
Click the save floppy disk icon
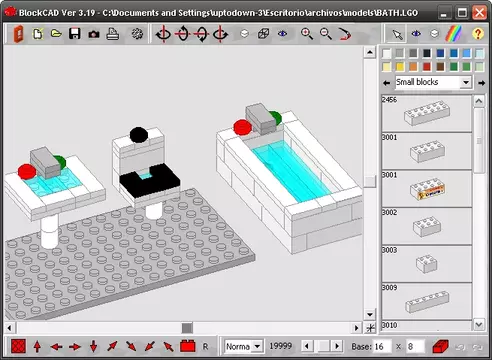tap(75, 34)
